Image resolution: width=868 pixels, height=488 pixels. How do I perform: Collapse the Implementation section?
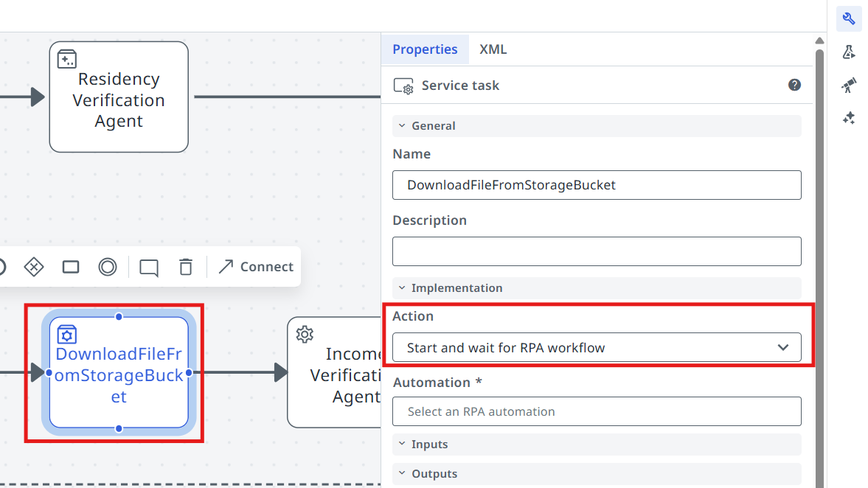point(597,287)
